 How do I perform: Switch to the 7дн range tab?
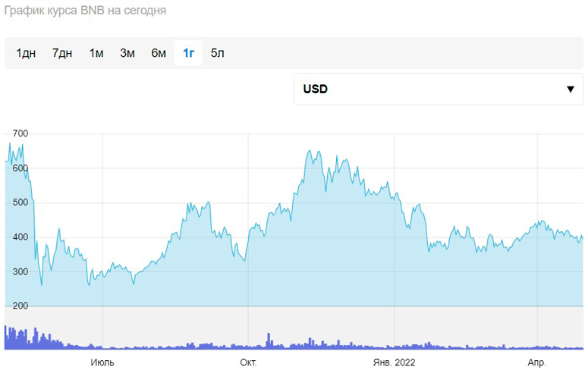point(62,53)
